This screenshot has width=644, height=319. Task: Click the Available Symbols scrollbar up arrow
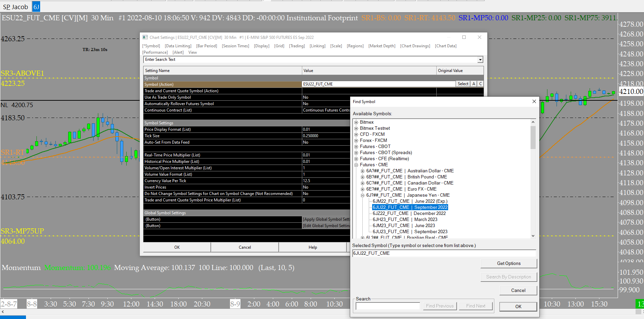coord(533,122)
